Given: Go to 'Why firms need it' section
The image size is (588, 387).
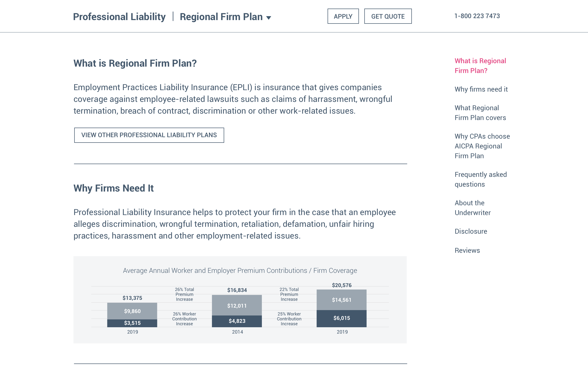Looking at the screenshot, I should point(481,89).
